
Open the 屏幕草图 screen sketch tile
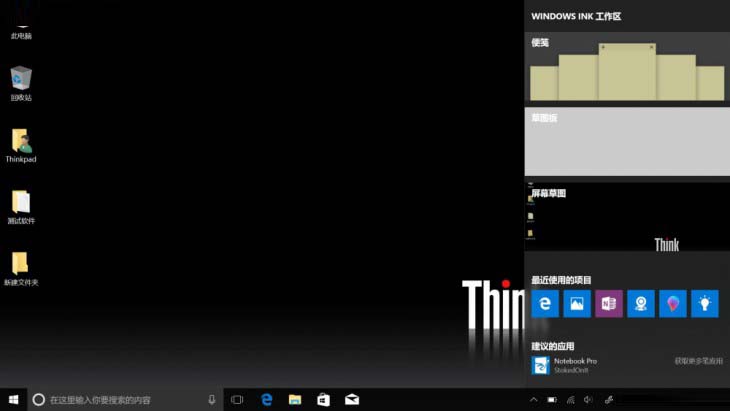tap(627, 216)
